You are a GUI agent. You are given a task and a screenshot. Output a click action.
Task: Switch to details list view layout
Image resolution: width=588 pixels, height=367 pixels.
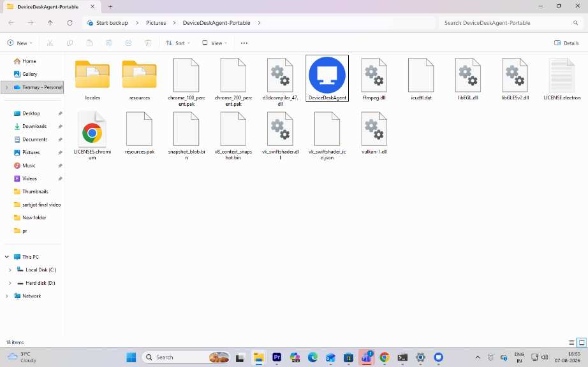click(x=571, y=342)
